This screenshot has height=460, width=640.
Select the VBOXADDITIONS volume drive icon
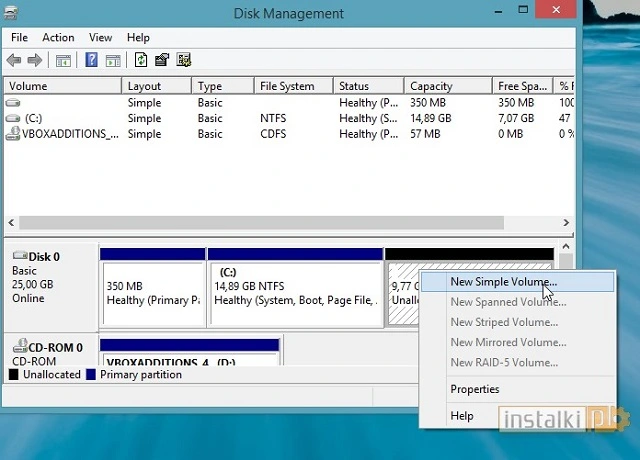click(13, 134)
